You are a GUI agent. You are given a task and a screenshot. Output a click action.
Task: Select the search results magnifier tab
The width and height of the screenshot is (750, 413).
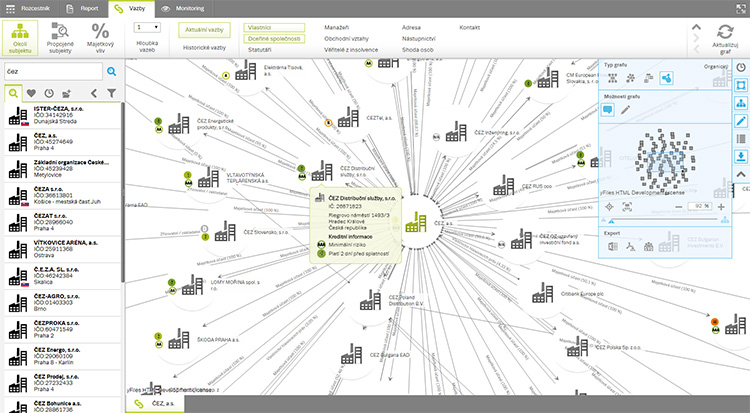click(13, 93)
